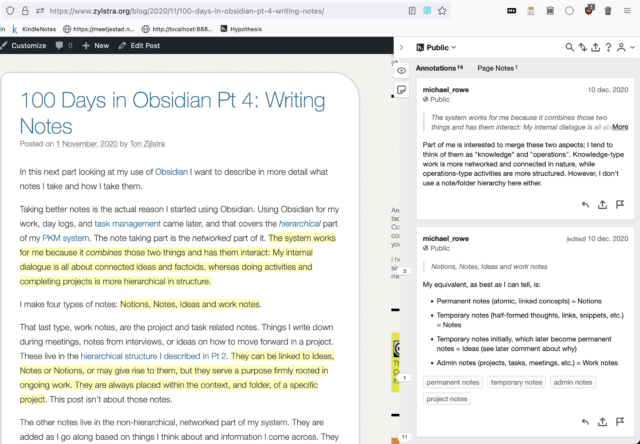Click michael_rowe name on first annotation
Screen dimensions: 640x444
tap(445, 90)
